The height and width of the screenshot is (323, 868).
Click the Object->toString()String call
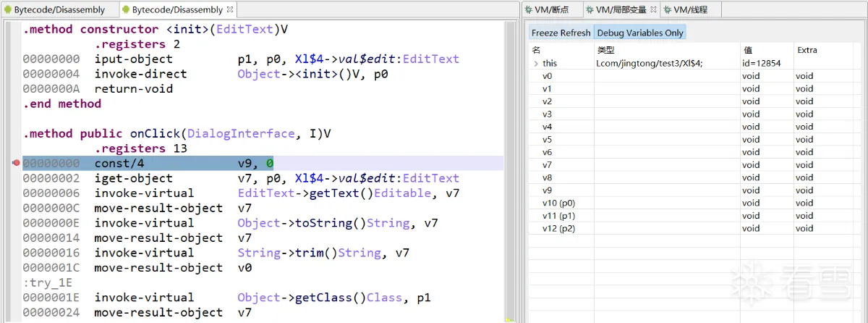pyautogui.click(x=324, y=223)
